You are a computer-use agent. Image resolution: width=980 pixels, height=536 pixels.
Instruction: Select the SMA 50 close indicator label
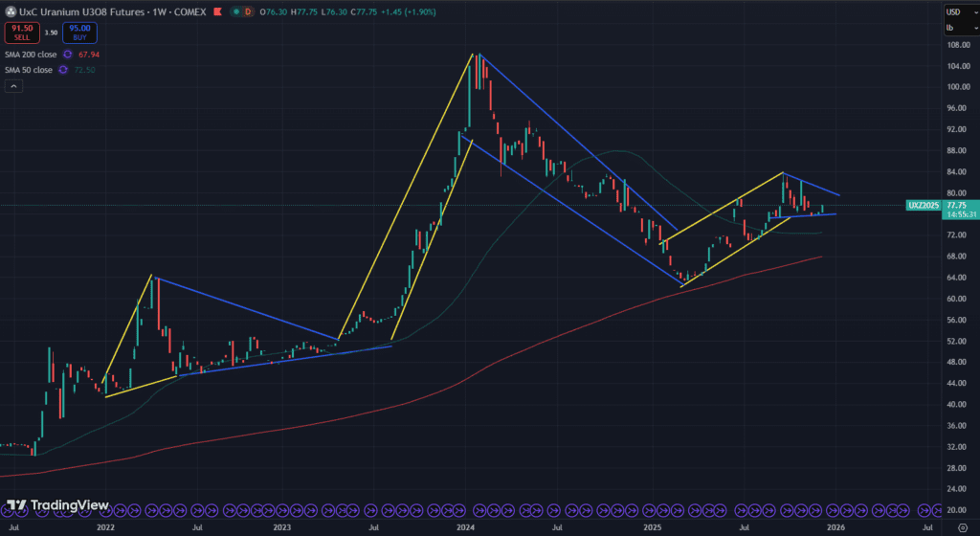click(x=29, y=69)
